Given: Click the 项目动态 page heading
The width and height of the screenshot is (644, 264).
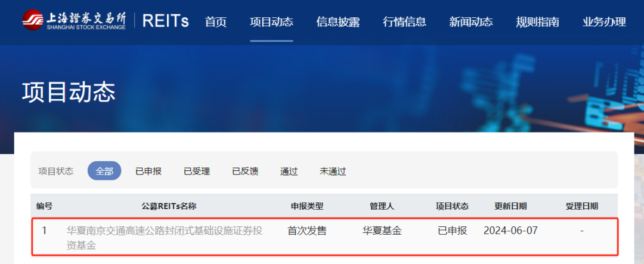Looking at the screenshot, I should click(x=69, y=92).
